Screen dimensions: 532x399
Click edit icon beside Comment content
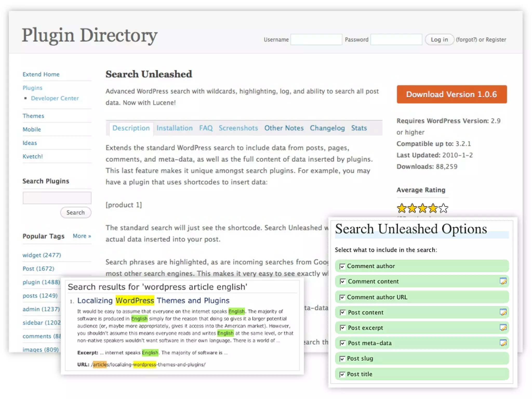point(503,281)
